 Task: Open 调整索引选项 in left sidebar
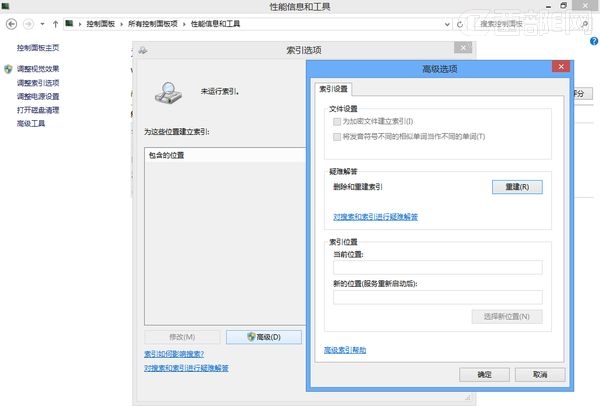point(38,83)
